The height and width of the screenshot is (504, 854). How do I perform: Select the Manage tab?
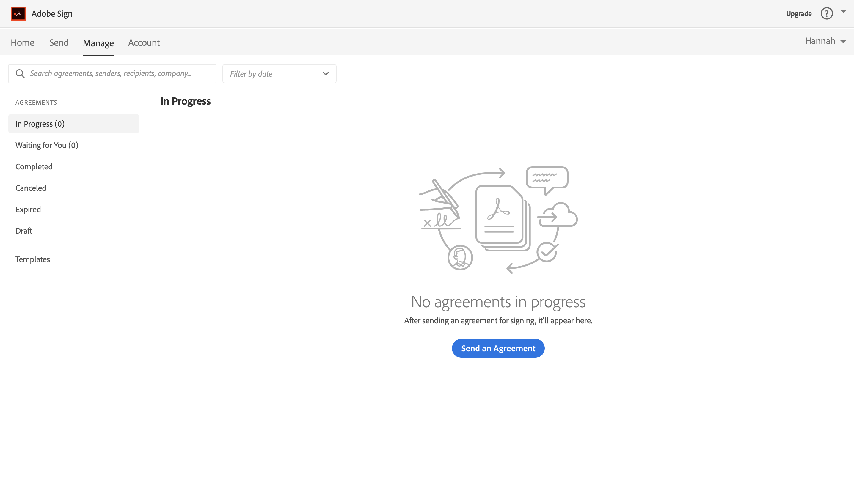98,43
